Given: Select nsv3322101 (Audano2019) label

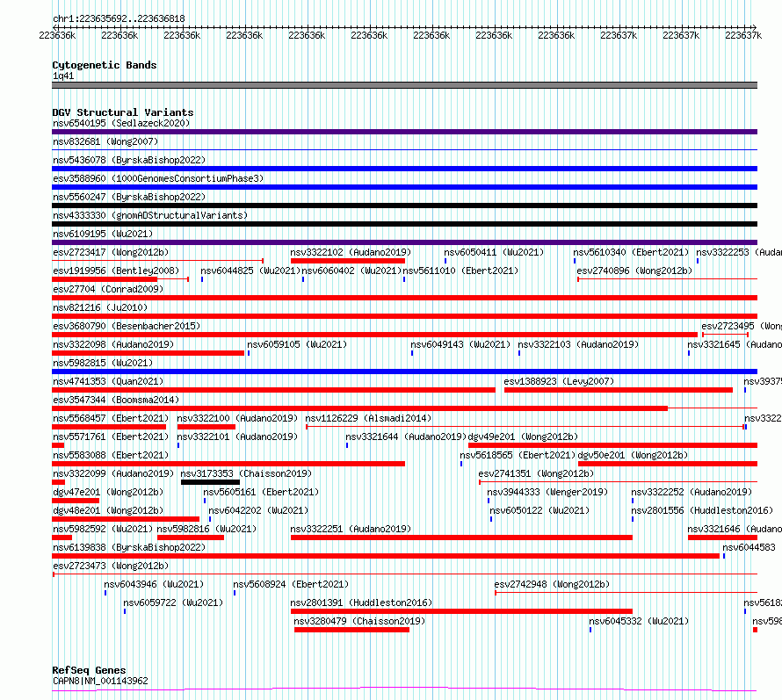Looking at the screenshot, I should click(x=237, y=437).
